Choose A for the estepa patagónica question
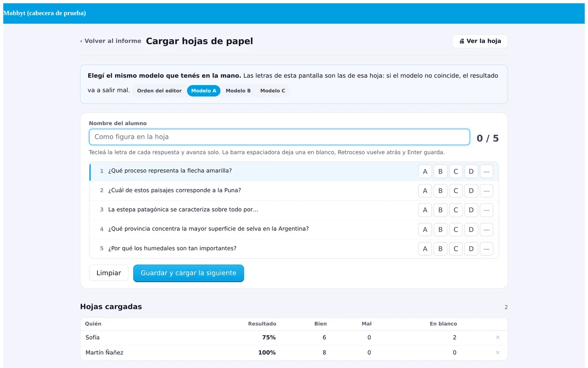 point(425,210)
